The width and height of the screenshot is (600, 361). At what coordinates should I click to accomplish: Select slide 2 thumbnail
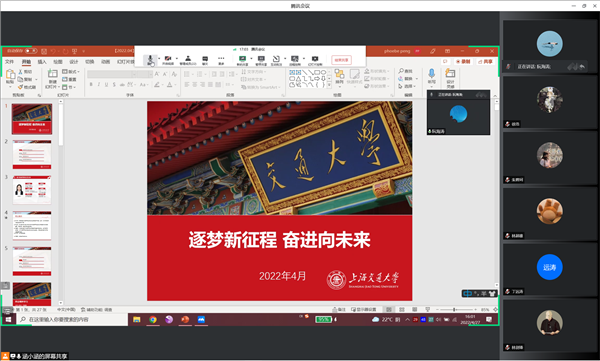[x=32, y=154]
